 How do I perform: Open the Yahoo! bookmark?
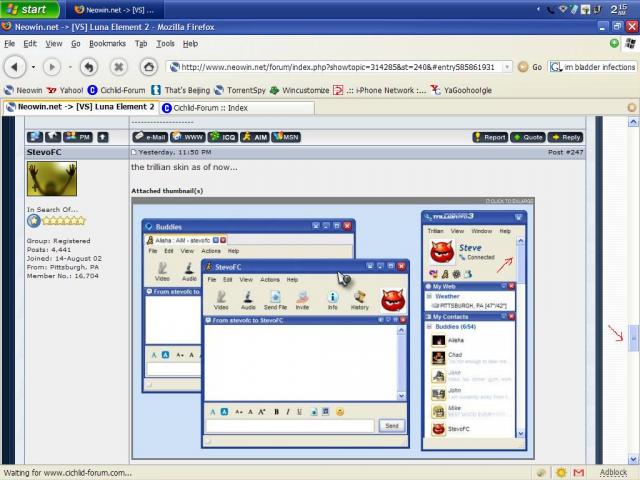click(x=65, y=90)
